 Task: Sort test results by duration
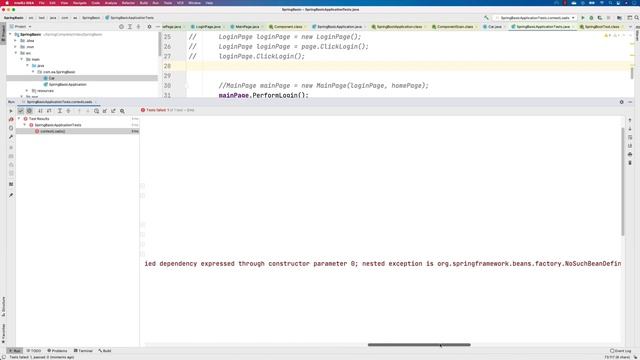pyautogui.click(x=49, y=111)
